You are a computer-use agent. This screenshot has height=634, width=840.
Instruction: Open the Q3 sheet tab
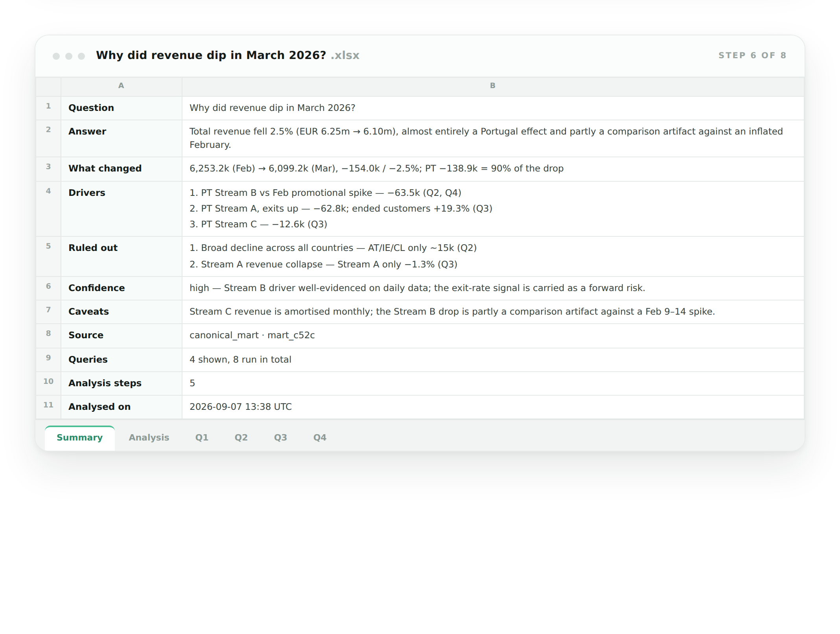[280, 438]
